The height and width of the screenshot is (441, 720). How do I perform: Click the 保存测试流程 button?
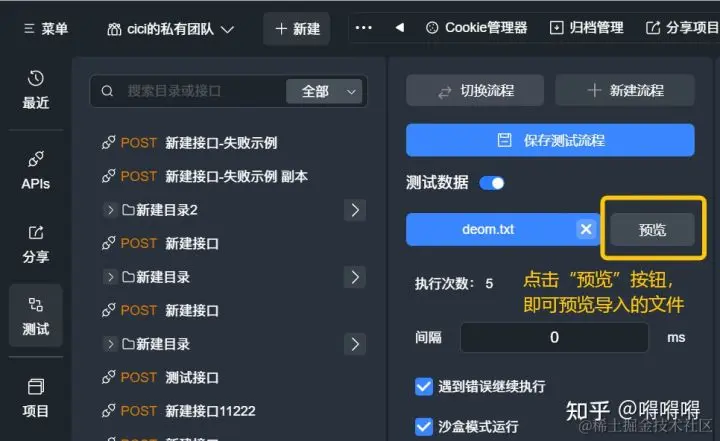[550, 140]
